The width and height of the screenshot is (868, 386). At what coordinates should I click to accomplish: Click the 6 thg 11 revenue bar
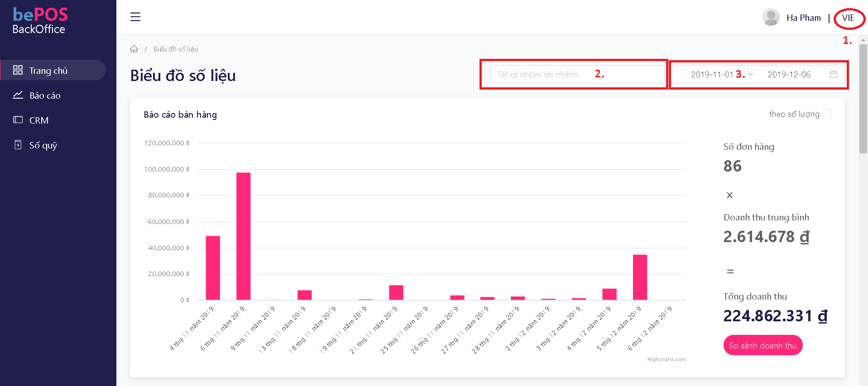[243, 236]
